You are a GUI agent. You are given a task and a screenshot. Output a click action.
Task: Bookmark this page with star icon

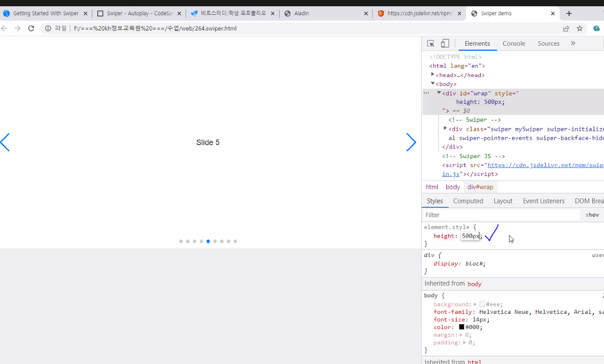(579, 28)
